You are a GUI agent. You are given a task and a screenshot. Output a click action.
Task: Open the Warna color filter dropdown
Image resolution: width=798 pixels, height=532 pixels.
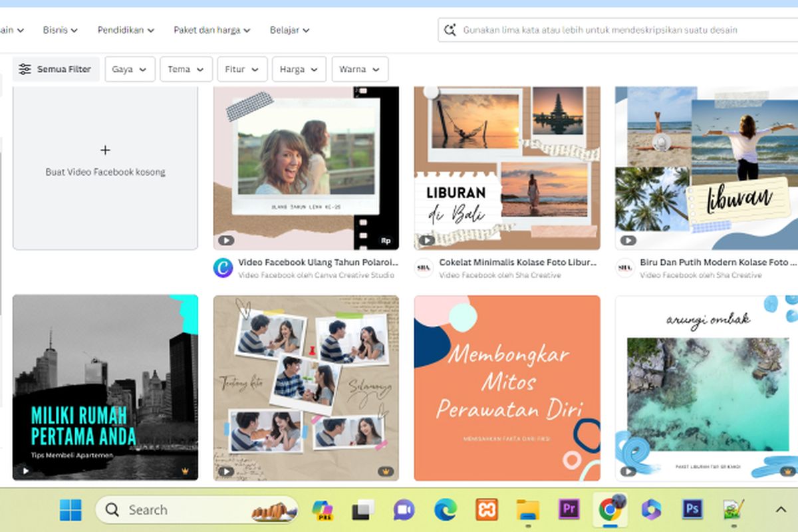360,69
